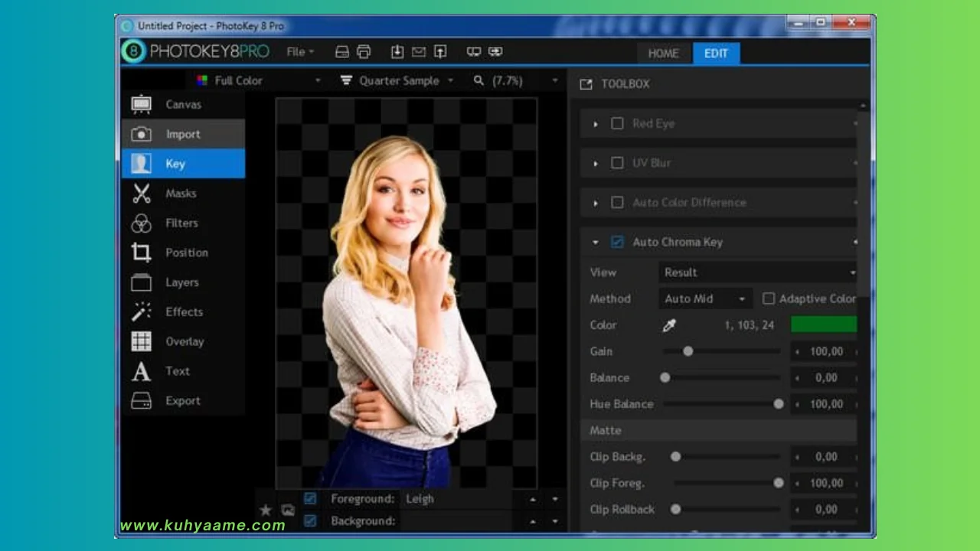Click the Foreground row down arrow
Screen dimensions: 980x551
pos(555,499)
